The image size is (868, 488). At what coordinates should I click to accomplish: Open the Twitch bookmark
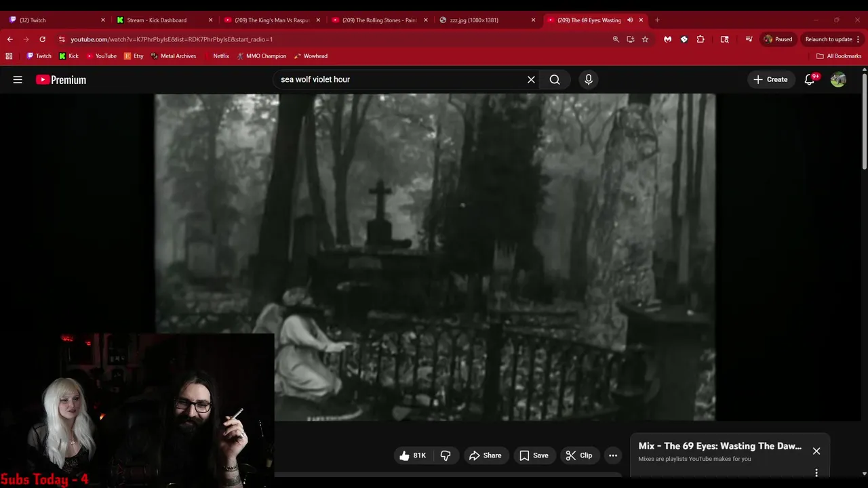point(39,56)
